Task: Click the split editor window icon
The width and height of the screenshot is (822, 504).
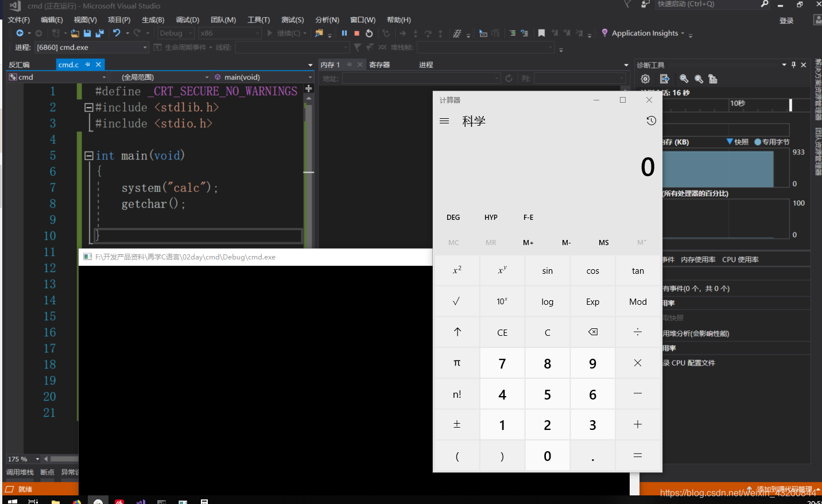Action: 308,88
